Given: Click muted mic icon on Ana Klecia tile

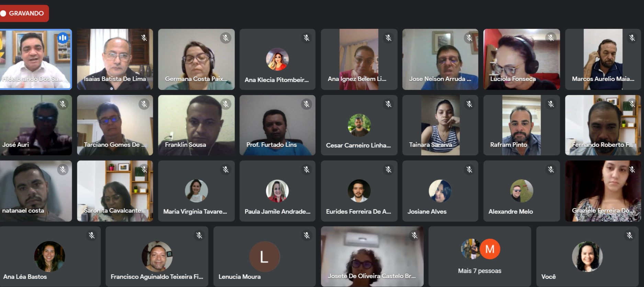Looking at the screenshot, I should point(307,38).
